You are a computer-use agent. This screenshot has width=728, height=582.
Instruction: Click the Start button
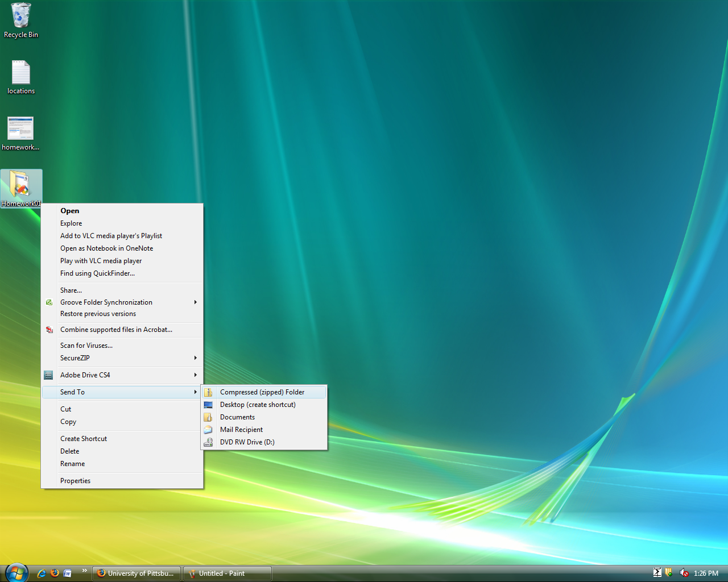point(16,572)
